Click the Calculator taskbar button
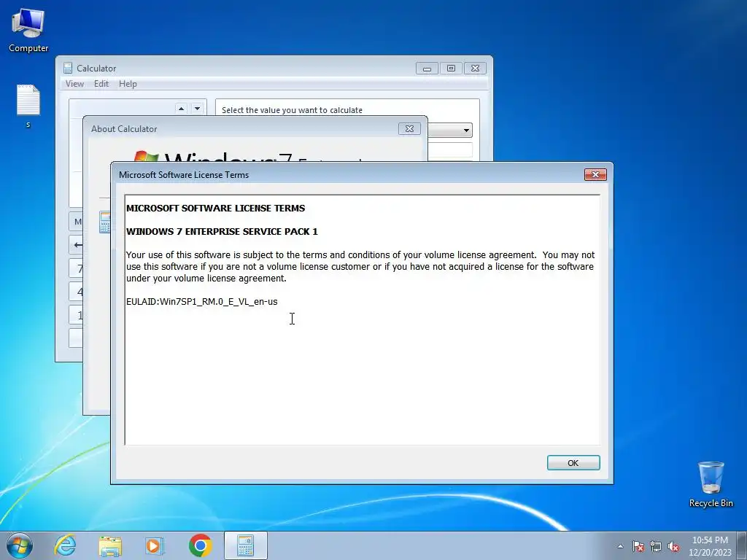747x560 pixels. pos(245,545)
